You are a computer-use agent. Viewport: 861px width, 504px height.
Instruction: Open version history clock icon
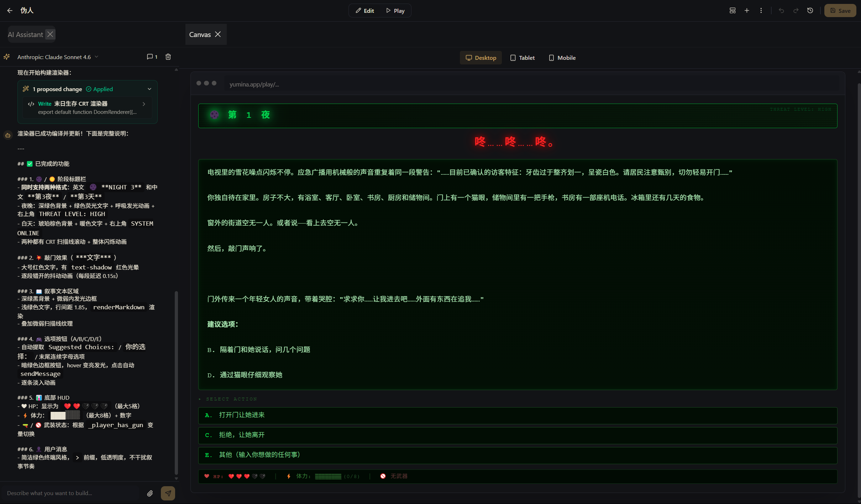pyautogui.click(x=810, y=11)
